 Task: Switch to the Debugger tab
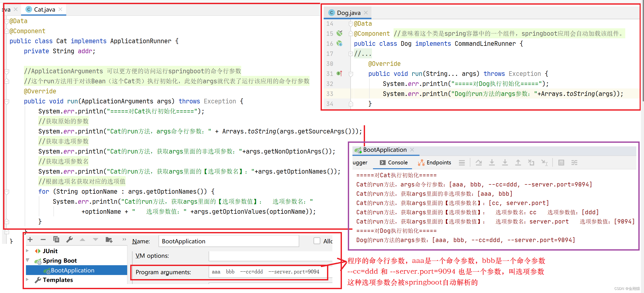[360, 163]
